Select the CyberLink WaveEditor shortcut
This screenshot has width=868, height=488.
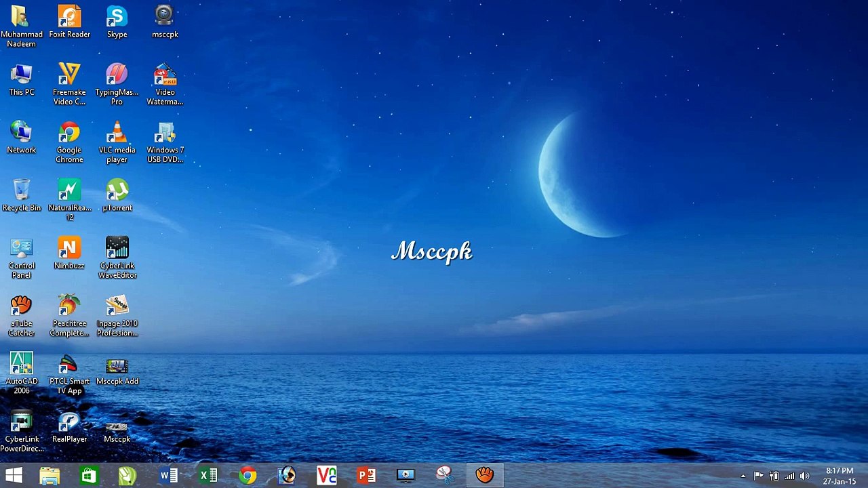117,258
